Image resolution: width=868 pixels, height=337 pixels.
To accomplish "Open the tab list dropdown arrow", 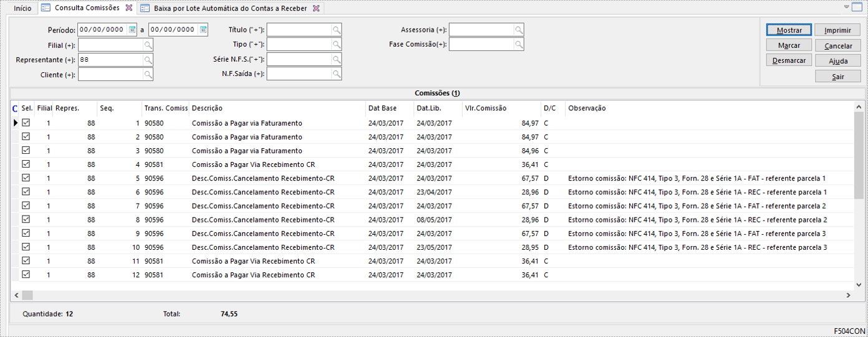I will click(x=847, y=7).
